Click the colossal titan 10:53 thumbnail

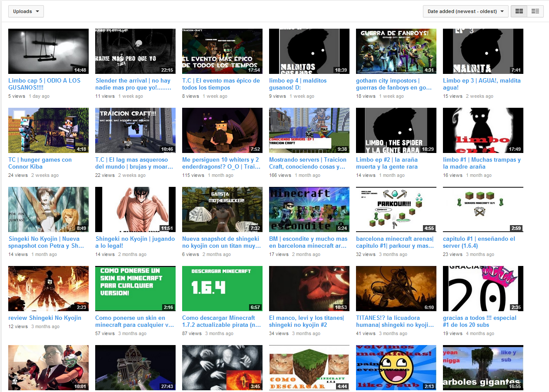coord(309,289)
